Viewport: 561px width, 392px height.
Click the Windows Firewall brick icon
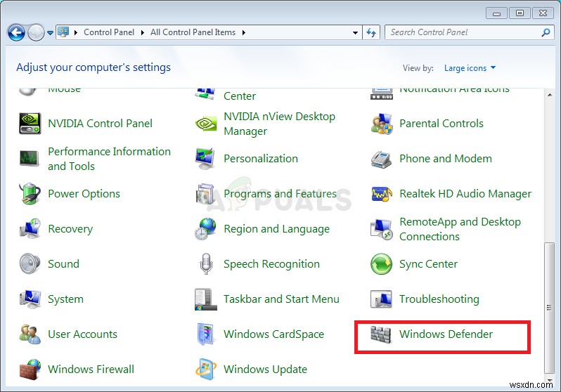click(x=30, y=370)
